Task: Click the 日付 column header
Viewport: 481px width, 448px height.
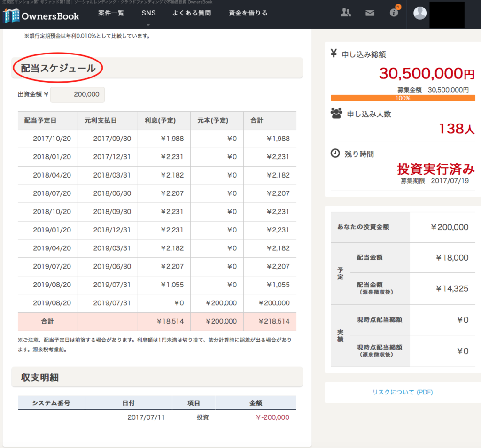Action: [128, 403]
